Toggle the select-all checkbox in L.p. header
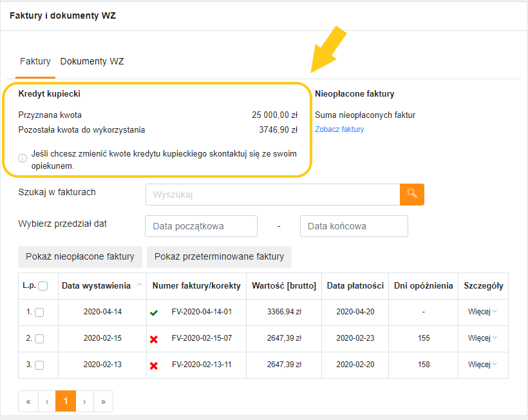Viewport: 528px width, 420px height. point(42,286)
